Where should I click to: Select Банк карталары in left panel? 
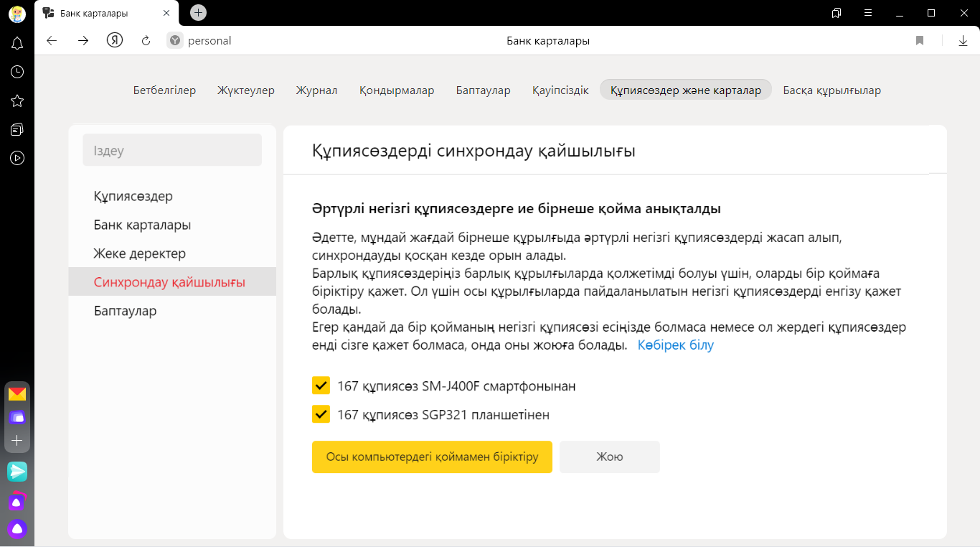click(x=142, y=225)
